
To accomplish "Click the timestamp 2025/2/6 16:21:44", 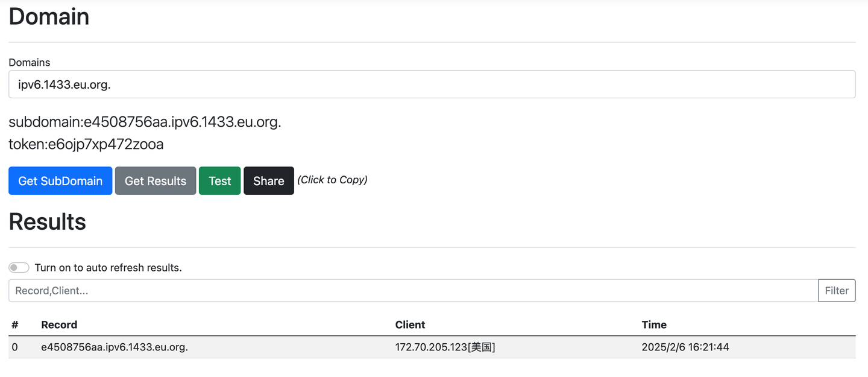I will tap(685, 347).
